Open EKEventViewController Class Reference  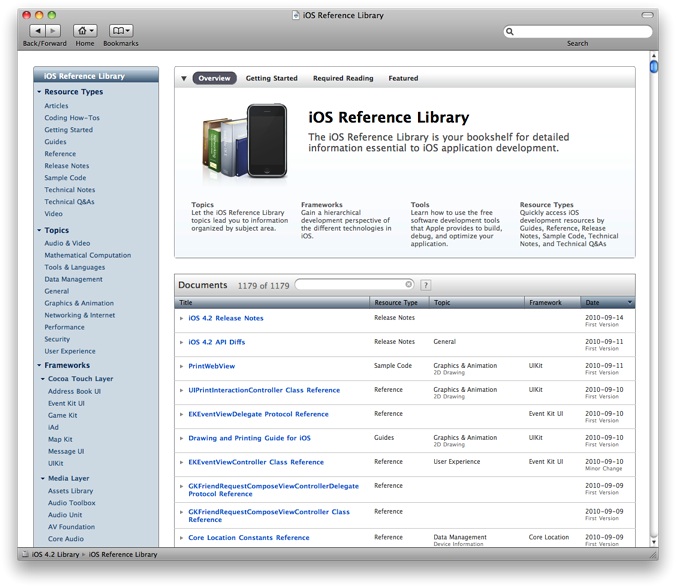pos(256,462)
